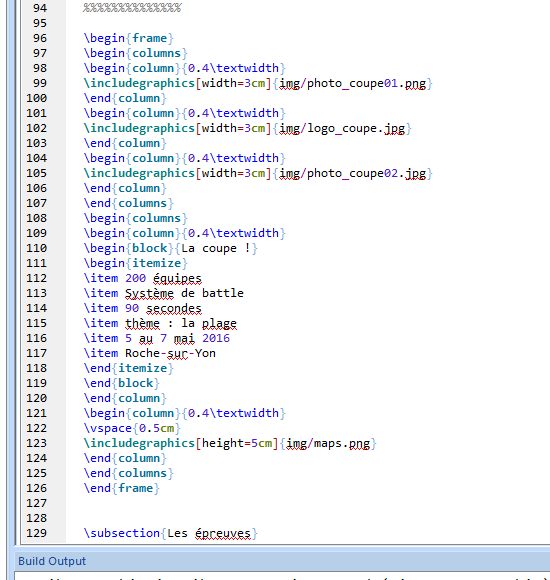Click '\item 90 secondes' line
This screenshot has width=550, height=580.
point(142,308)
